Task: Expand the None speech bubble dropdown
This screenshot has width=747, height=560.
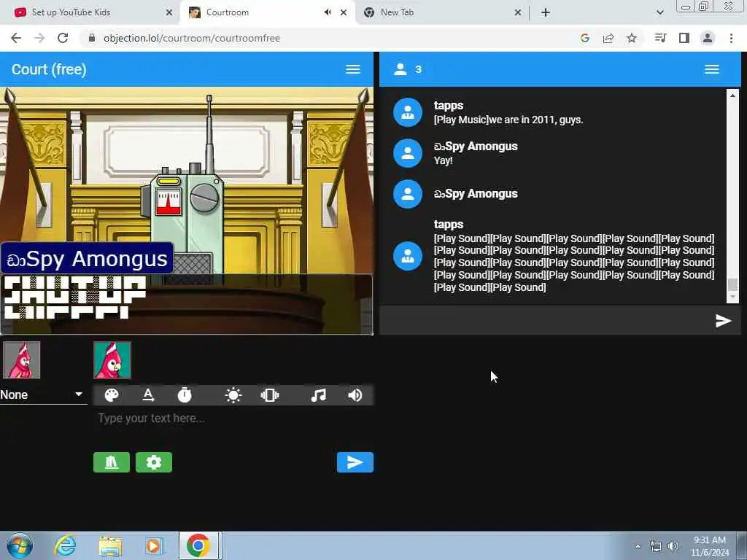Action: (43, 394)
